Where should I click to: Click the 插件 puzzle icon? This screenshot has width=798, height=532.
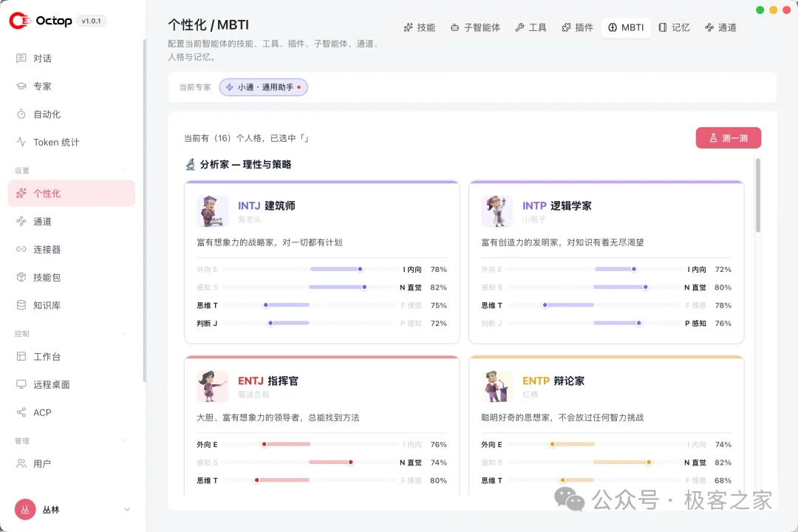pos(566,27)
